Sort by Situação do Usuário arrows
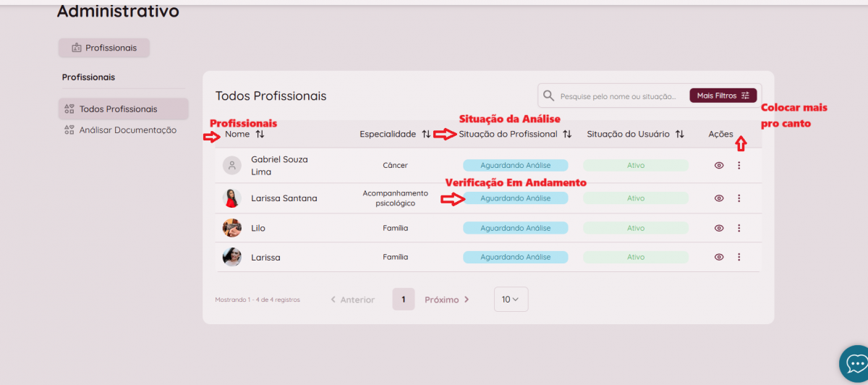Screen dimensions: 868x385 [679, 134]
